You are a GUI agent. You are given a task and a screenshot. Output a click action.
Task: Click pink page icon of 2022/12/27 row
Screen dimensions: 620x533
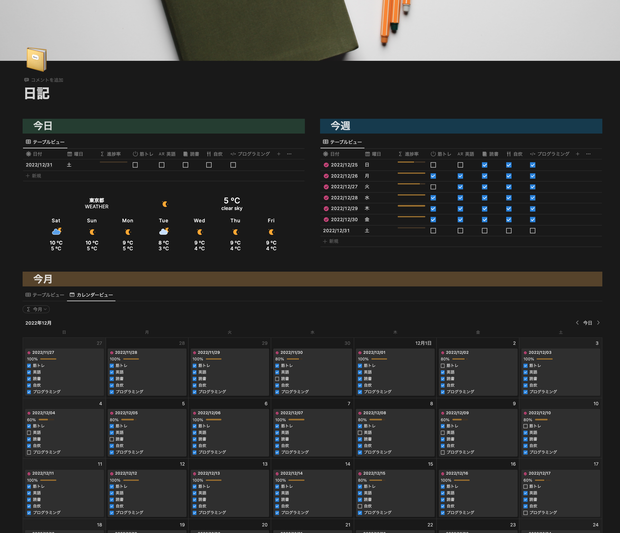click(326, 187)
